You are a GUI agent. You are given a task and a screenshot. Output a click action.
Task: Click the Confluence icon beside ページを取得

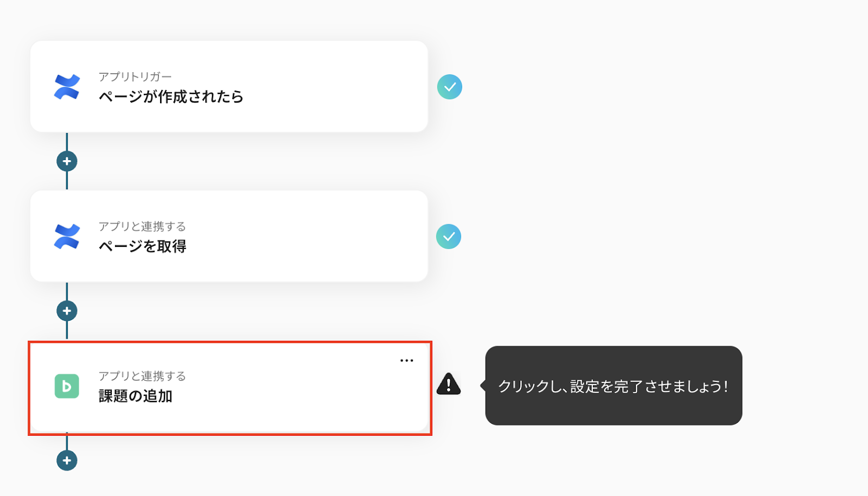(x=67, y=237)
